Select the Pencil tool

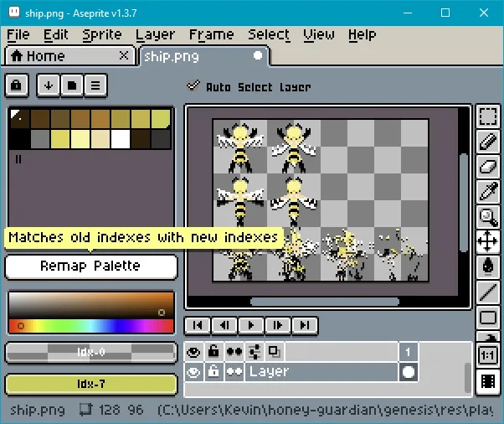click(487, 142)
